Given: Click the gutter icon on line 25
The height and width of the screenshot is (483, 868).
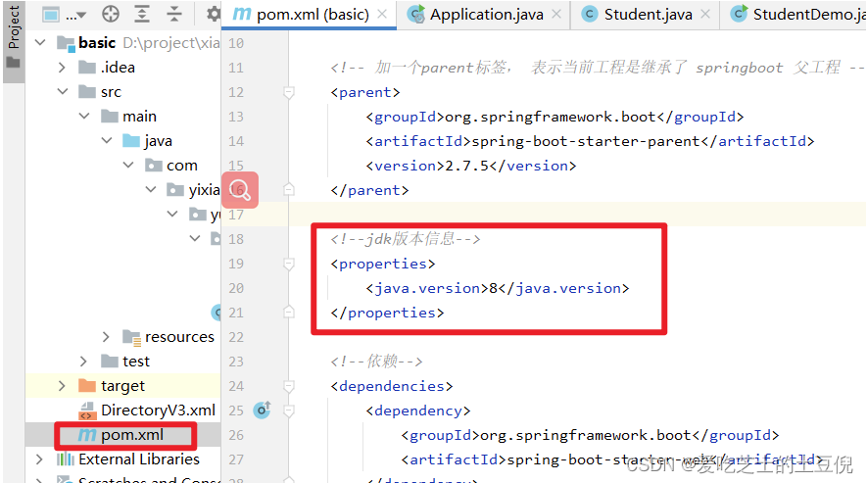Looking at the screenshot, I should [x=262, y=410].
